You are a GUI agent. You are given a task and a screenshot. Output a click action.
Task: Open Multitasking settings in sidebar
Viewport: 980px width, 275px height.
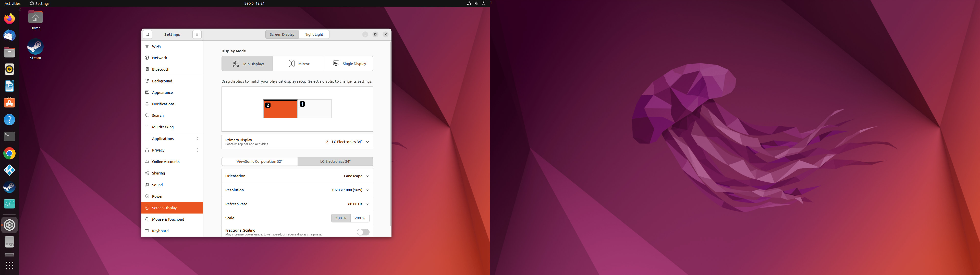tap(172, 127)
